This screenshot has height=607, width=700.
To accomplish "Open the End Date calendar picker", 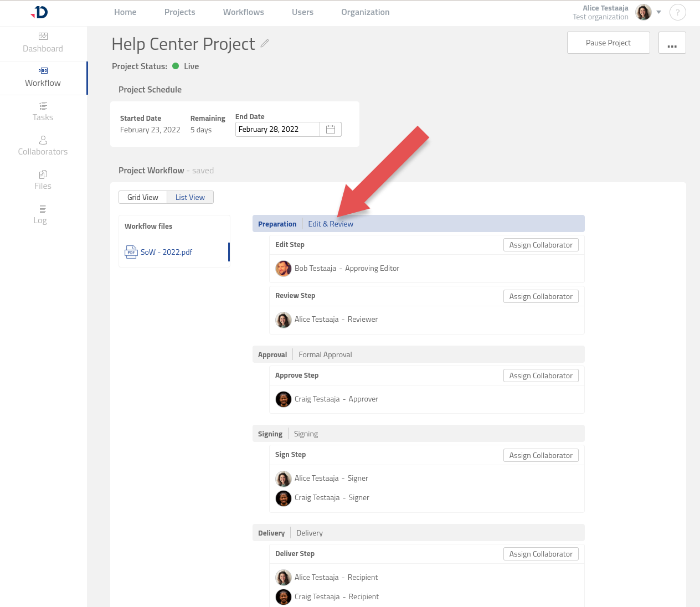I will pyautogui.click(x=331, y=129).
